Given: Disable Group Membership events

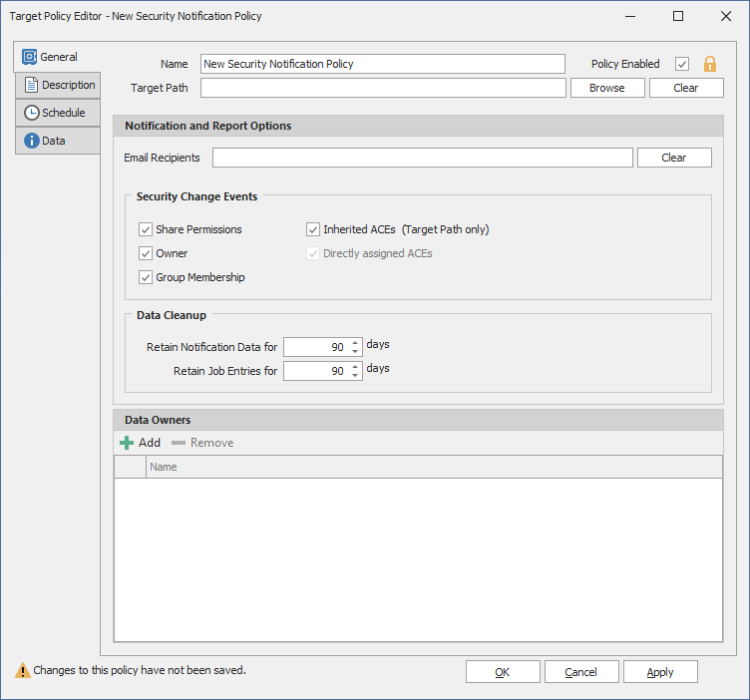Looking at the screenshot, I should pyautogui.click(x=146, y=277).
